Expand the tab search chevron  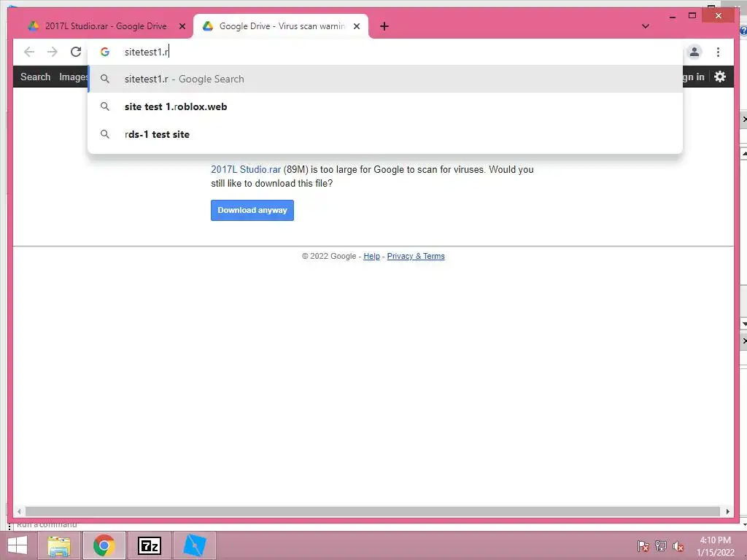646,26
